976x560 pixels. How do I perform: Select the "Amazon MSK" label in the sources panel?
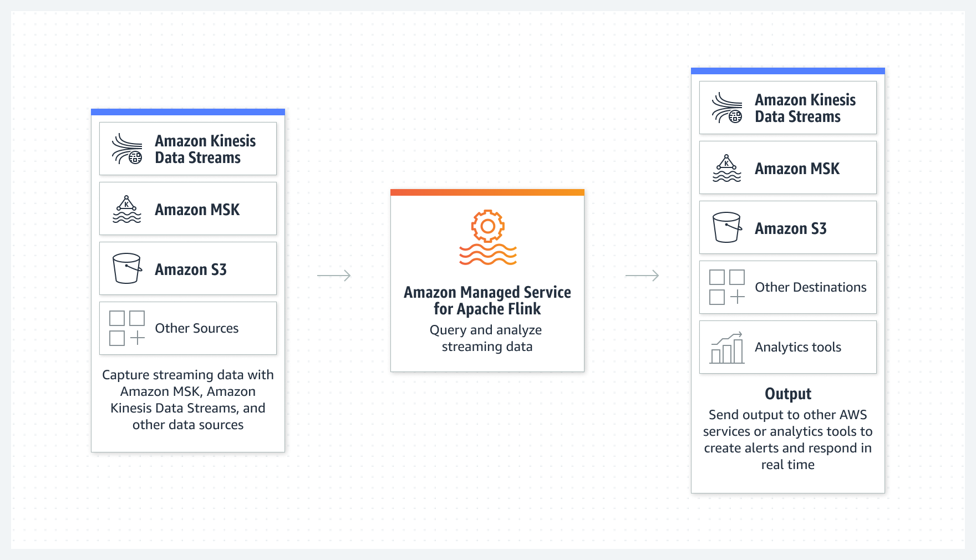click(197, 210)
